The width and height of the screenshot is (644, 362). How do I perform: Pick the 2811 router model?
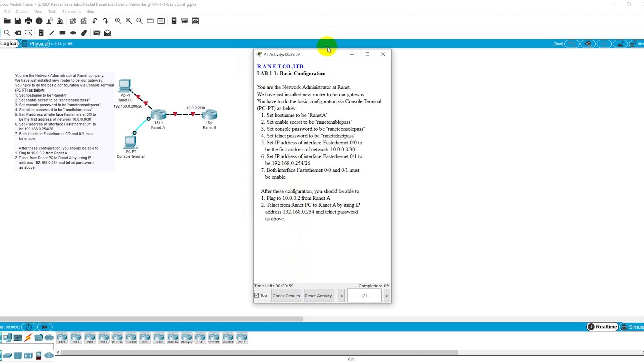(242, 338)
